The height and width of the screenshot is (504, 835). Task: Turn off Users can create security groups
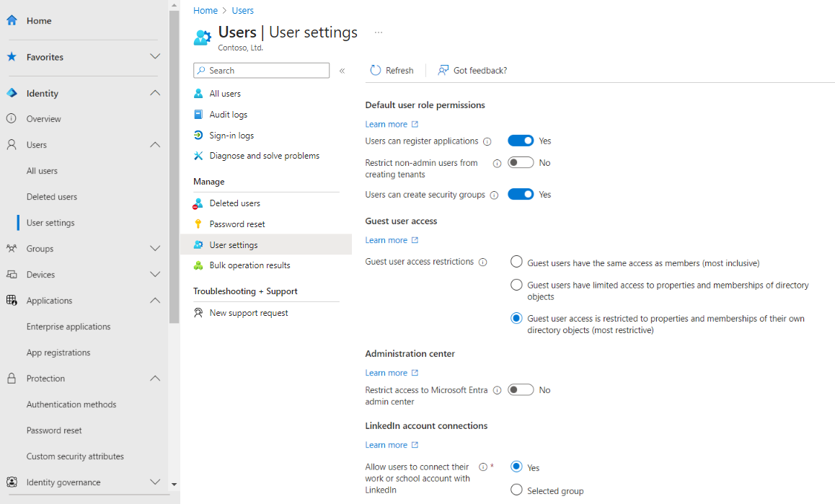pos(521,194)
